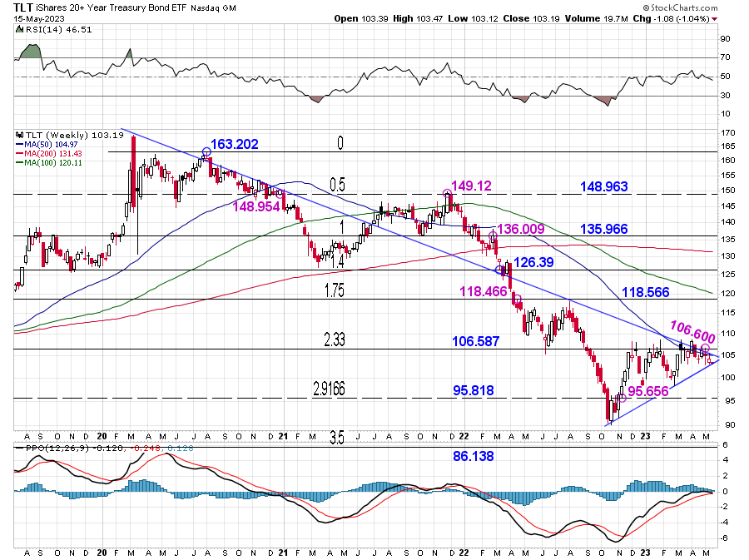Click the blue 86.138 level label
Viewport: 749px width, 560px height.
(474, 456)
